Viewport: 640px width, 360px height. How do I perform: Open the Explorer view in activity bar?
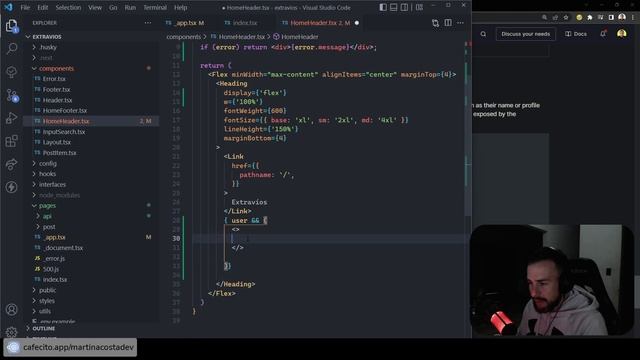click(11, 26)
